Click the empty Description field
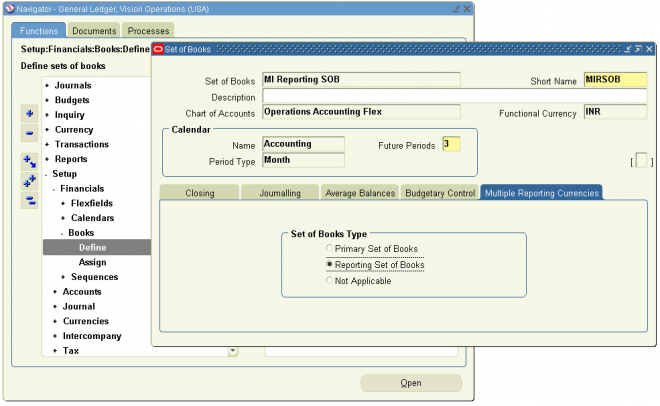Screen dimensions: 660x406 click(x=455, y=96)
